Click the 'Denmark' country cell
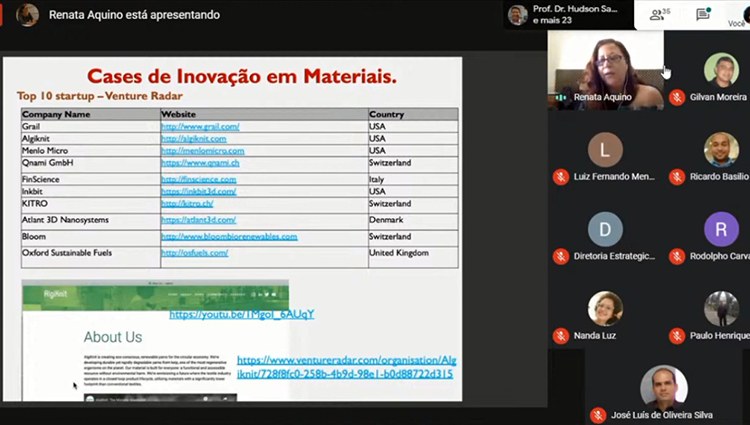This screenshot has height=425, width=750. (x=413, y=222)
